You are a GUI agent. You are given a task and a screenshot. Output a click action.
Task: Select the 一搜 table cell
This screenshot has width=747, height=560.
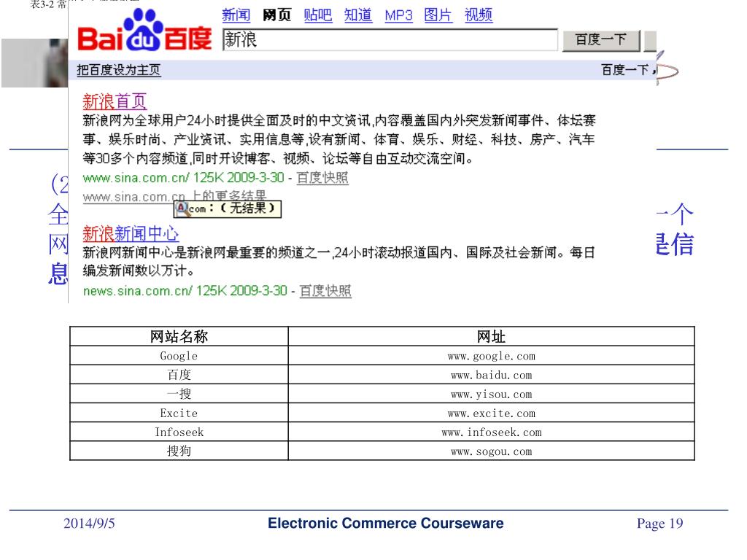(x=179, y=394)
